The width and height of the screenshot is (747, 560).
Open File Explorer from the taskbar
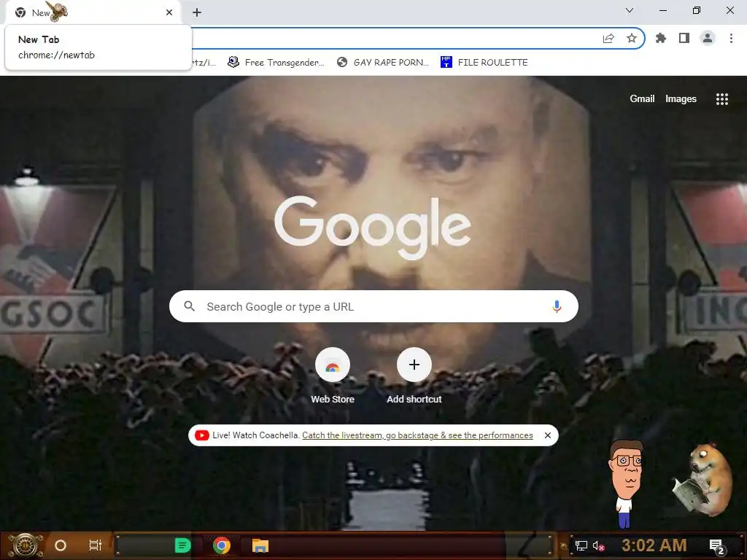pos(260,545)
